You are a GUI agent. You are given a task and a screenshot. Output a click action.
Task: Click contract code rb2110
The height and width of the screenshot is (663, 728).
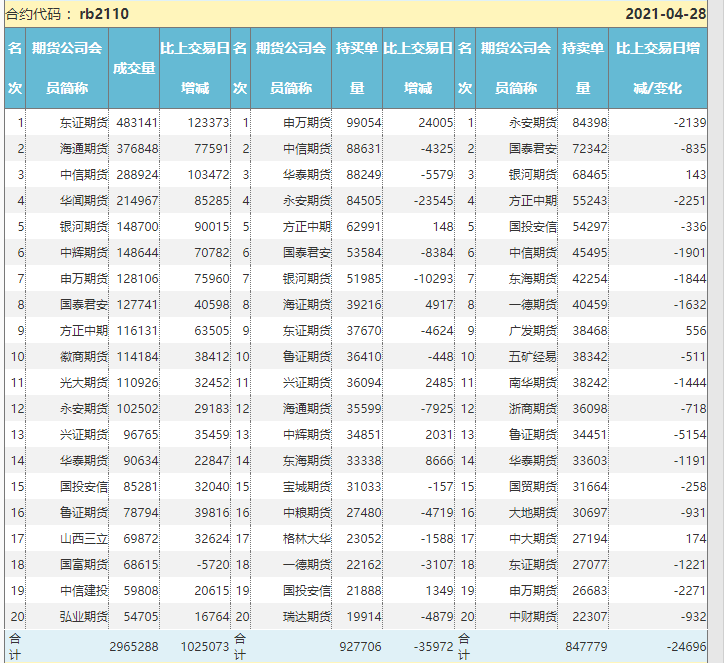[x=104, y=13]
